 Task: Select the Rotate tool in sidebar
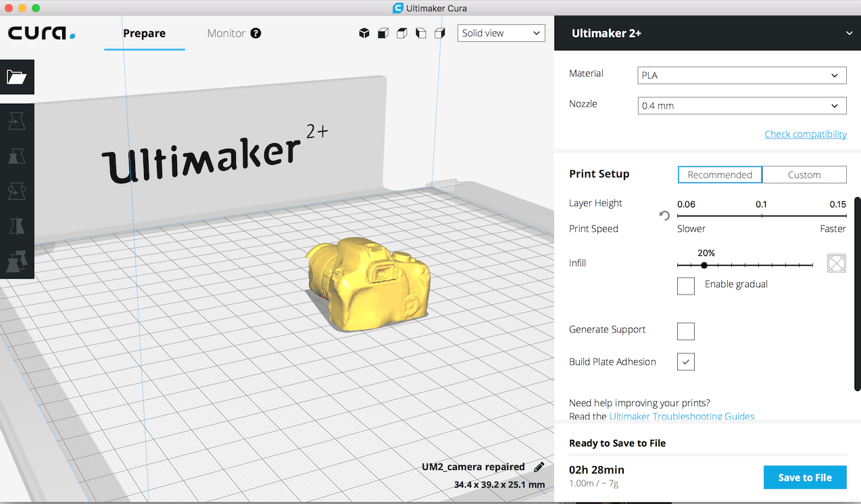coord(17,191)
